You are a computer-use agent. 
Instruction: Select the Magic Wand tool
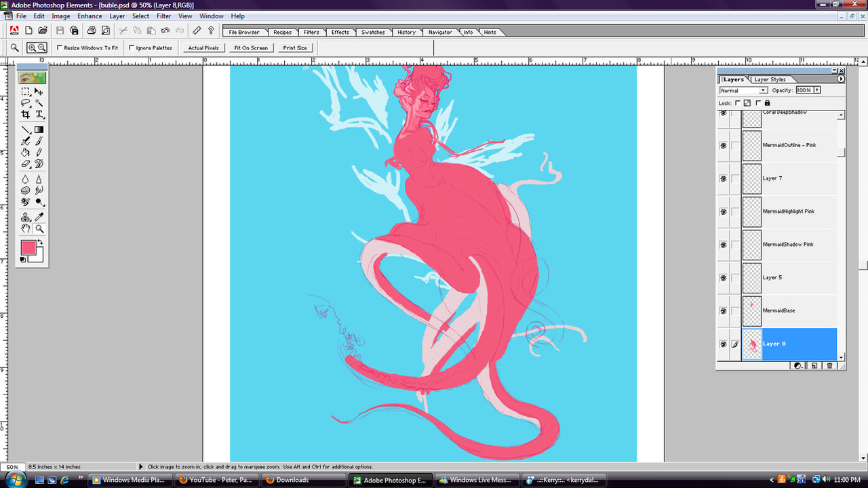(39, 103)
